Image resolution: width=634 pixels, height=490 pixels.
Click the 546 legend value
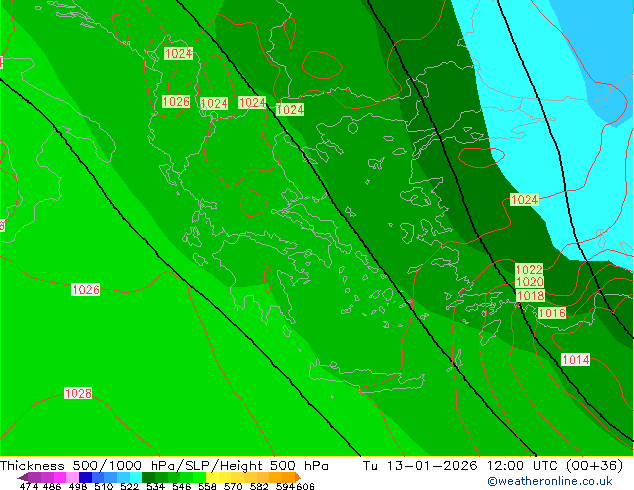coord(182,486)
